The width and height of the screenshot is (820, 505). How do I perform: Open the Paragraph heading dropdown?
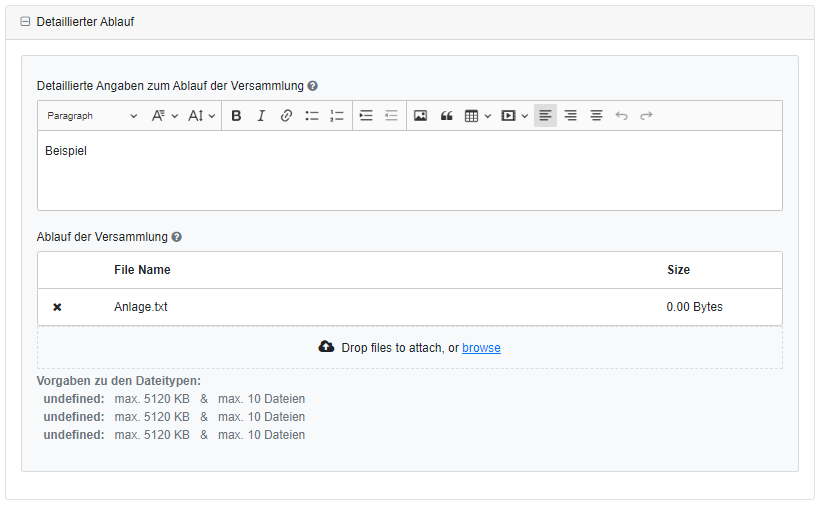pos(92,116)
